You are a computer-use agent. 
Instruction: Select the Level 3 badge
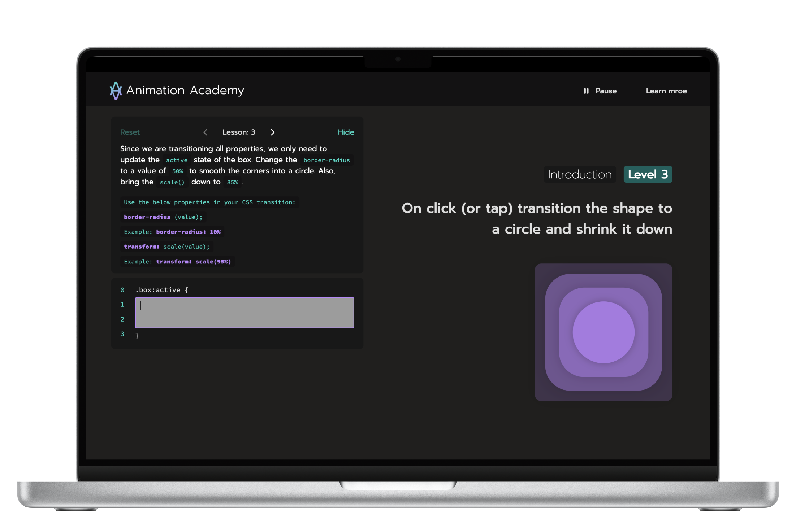click(648, 175)
